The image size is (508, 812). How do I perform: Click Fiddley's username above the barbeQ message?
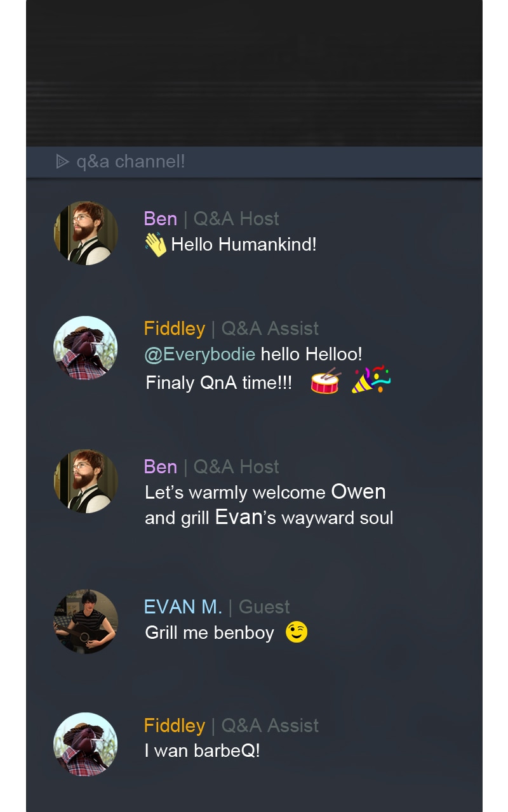click(175, 725)
